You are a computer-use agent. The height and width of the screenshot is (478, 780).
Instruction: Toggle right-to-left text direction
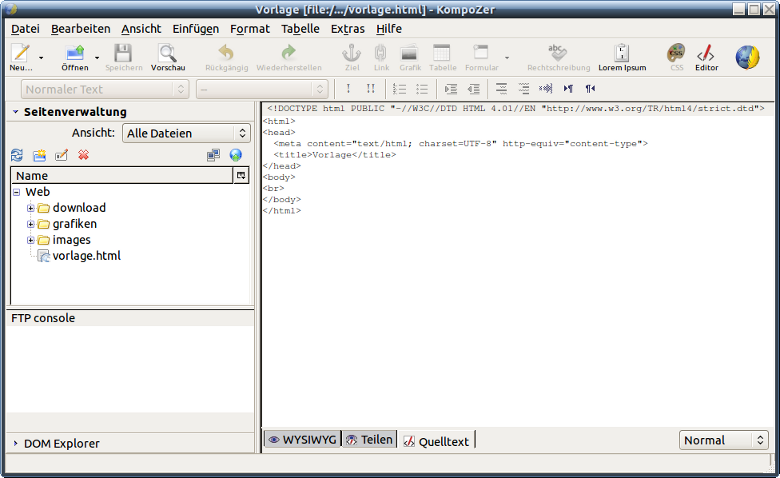click(590, 89)
